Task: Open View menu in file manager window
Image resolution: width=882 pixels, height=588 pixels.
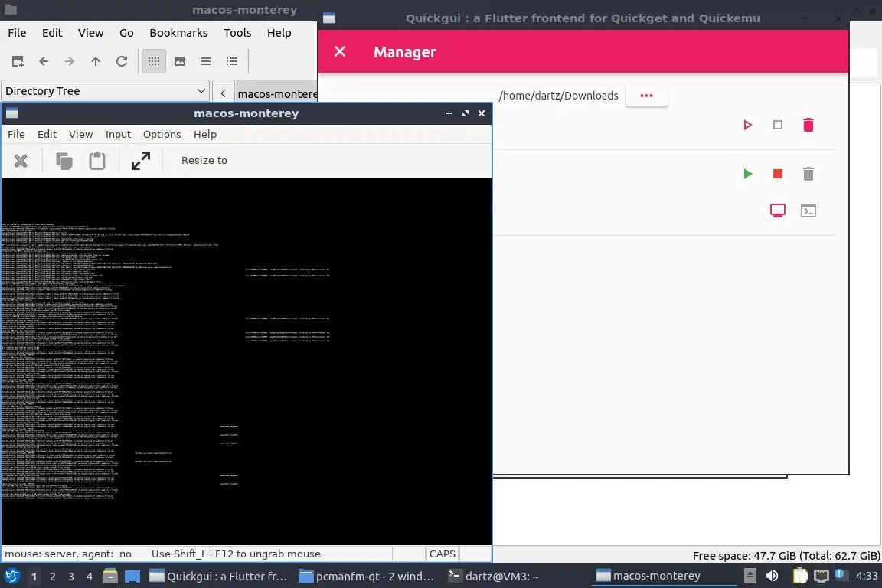Action: (90, 33)
